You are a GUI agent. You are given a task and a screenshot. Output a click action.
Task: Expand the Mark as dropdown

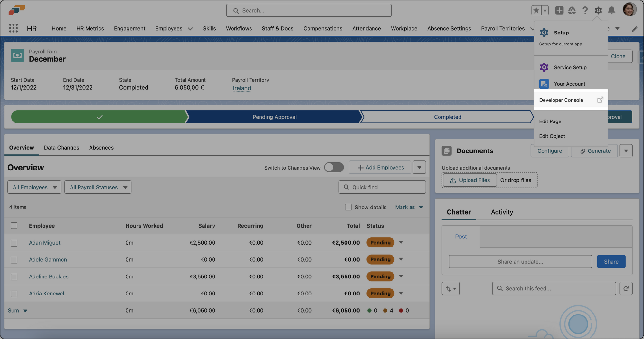point(409,207)
